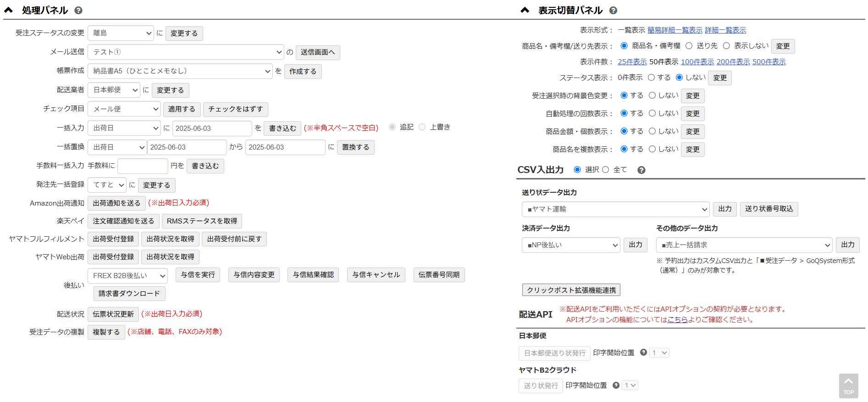The height and width of the screenshot is (402, 868).
Task: Click 変更 button for ステータス表示
Action: (x=720, y=78)
